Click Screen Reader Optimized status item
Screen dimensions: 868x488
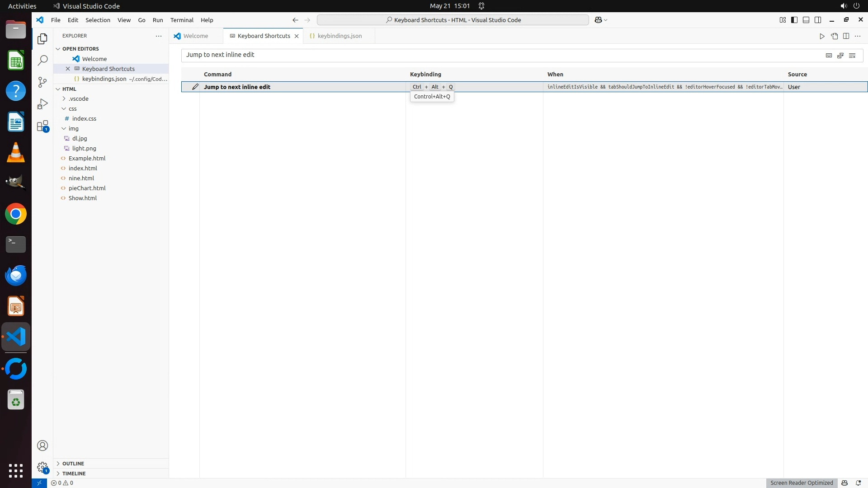[x=801, y=483]
